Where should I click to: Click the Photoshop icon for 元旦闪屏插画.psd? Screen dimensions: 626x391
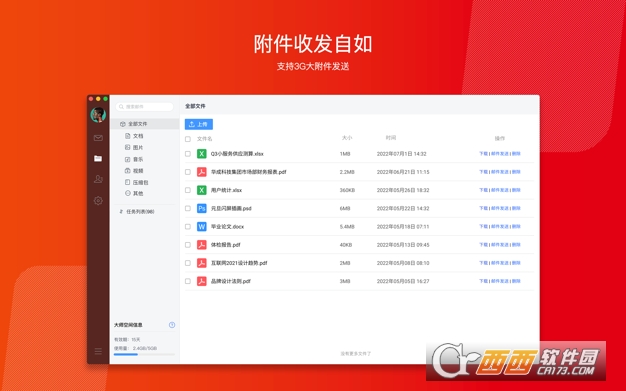click(202, 208)
